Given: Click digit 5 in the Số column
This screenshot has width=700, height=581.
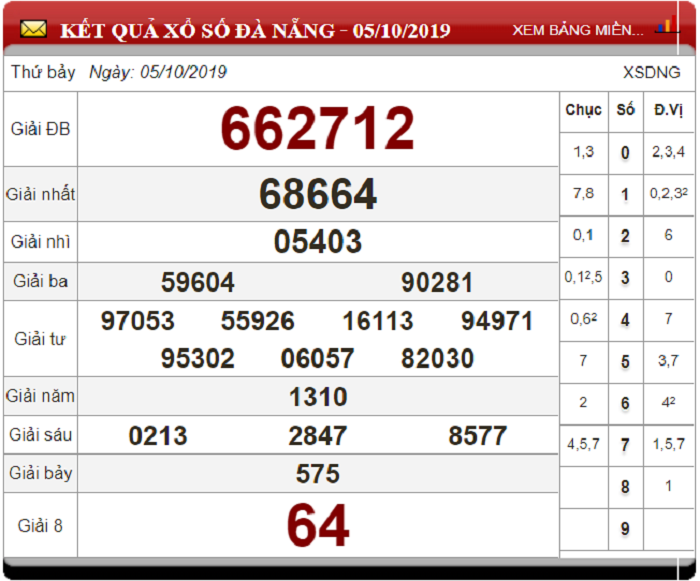Looking at the screenshot, I should point(625,362).
